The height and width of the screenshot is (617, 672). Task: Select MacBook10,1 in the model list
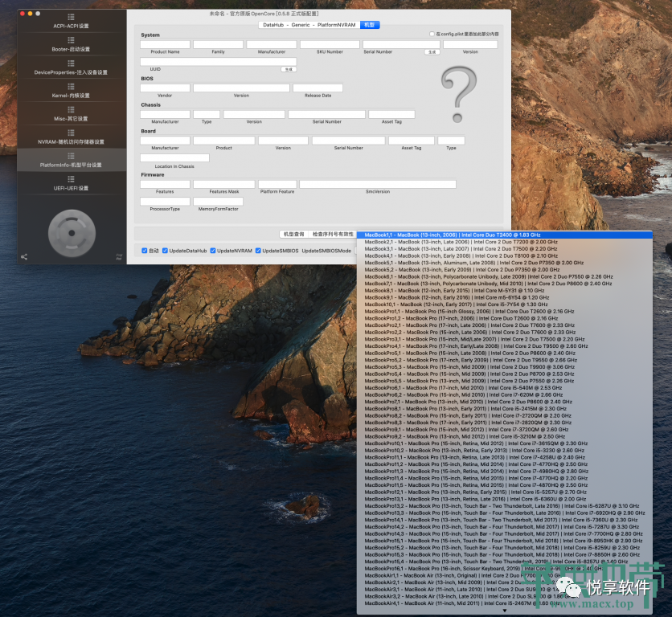[505, 304]
